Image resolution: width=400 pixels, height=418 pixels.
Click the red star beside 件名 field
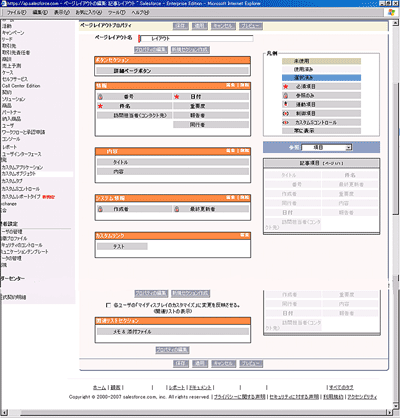(100, 106)
